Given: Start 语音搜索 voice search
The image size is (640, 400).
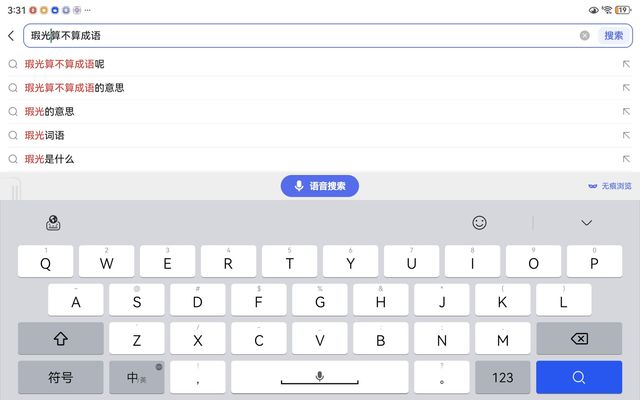Looking at the screenshot, I should pyautogui.click(x=320, y=186).
